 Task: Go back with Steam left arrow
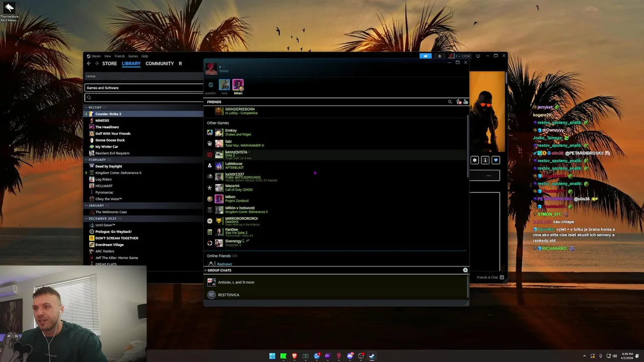[x=89, y=63]
